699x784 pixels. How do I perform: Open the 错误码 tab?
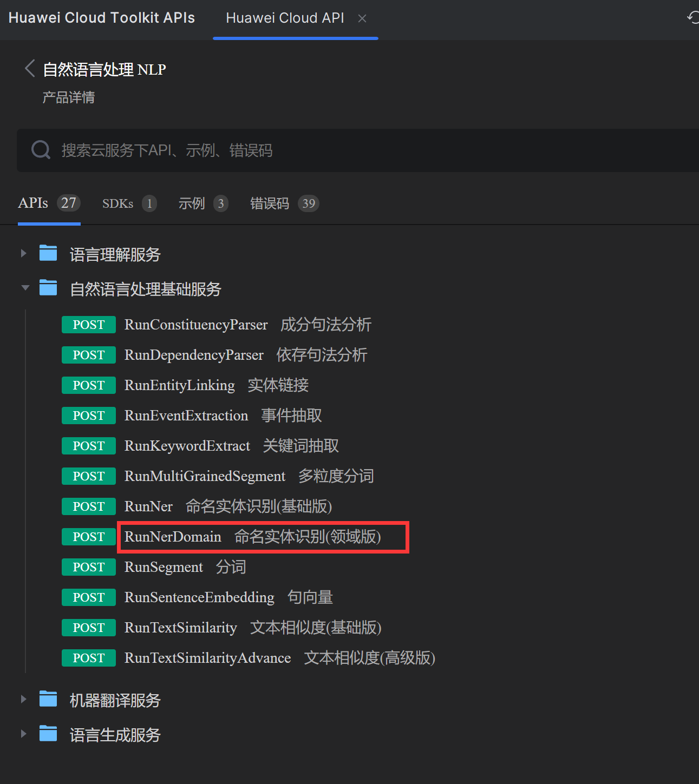pos(284,203)
